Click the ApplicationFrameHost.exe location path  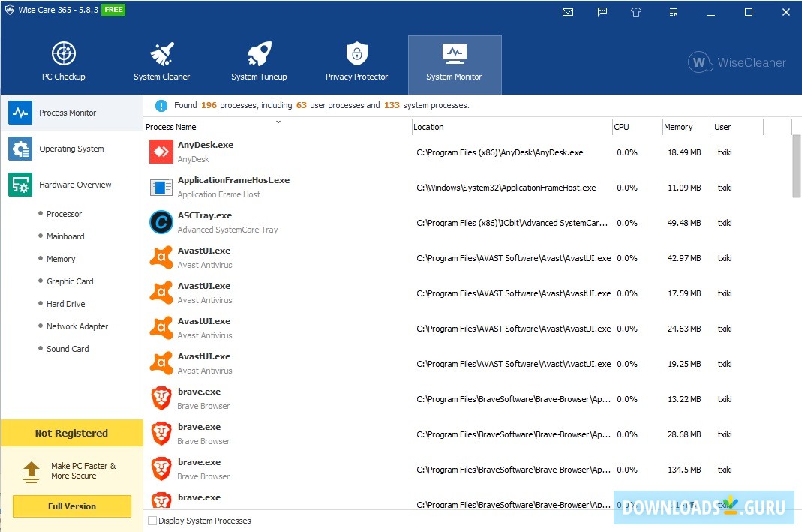pos(506,188)
